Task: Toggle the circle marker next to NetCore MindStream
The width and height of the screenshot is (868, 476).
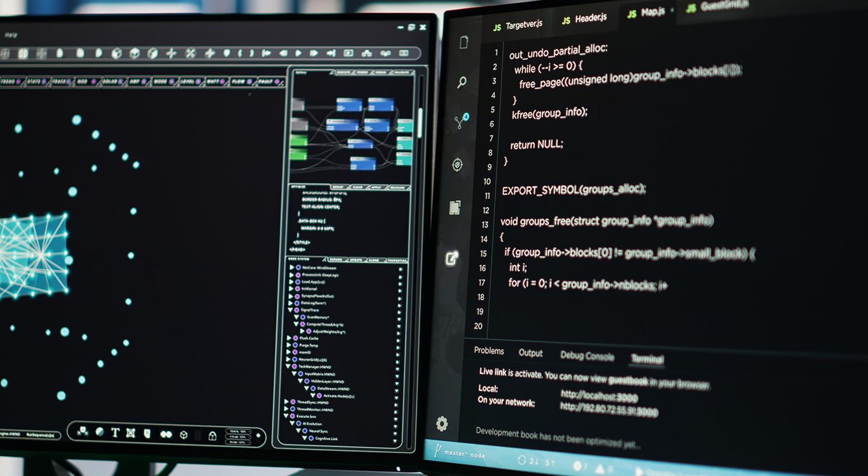Action: point(299,268)
